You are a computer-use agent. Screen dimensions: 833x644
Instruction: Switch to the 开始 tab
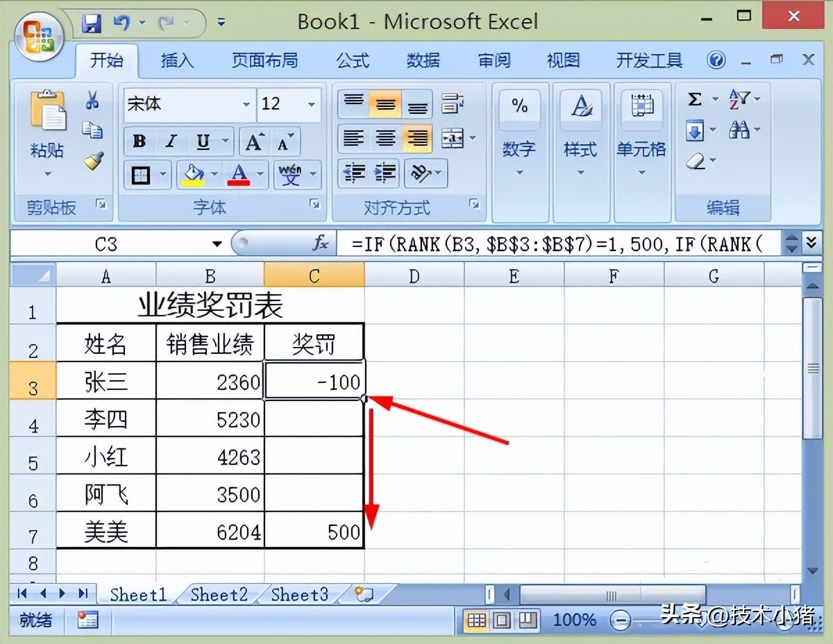106,61
